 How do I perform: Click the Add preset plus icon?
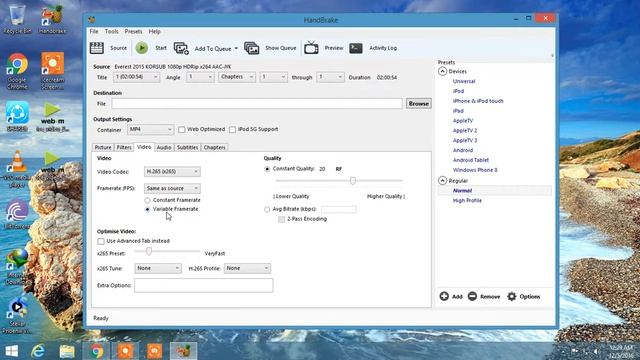[444, 296]
